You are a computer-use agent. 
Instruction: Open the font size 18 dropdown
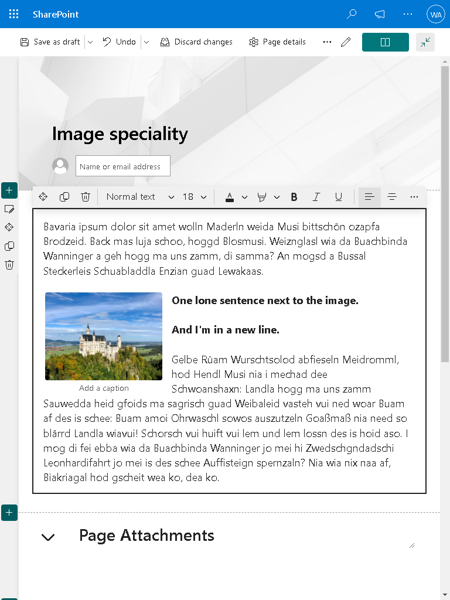pyautogui.click(x=194, y=197)
